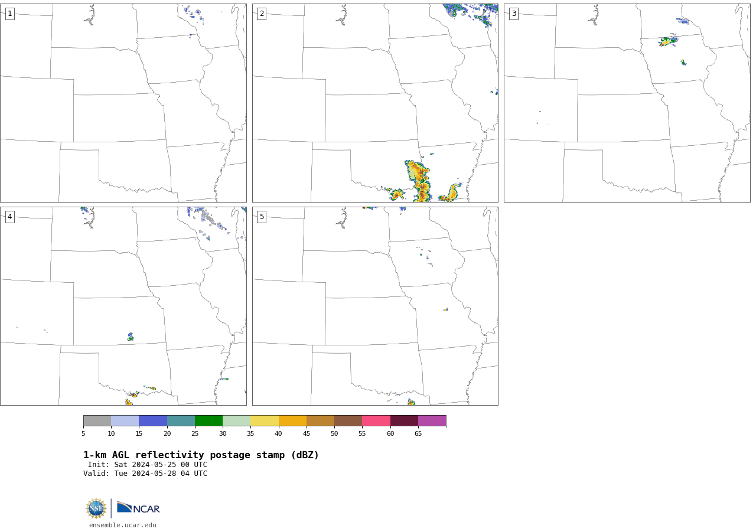Click the light blue 10-15 dBZ swatch
The image size is (756, 532).
[125, 421]
